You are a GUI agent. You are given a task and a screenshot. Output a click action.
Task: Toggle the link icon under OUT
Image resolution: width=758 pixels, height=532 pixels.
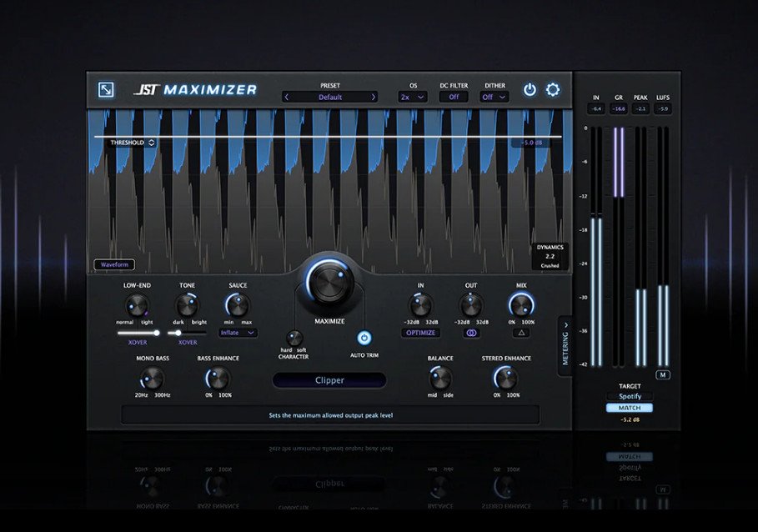coord(471,333)
